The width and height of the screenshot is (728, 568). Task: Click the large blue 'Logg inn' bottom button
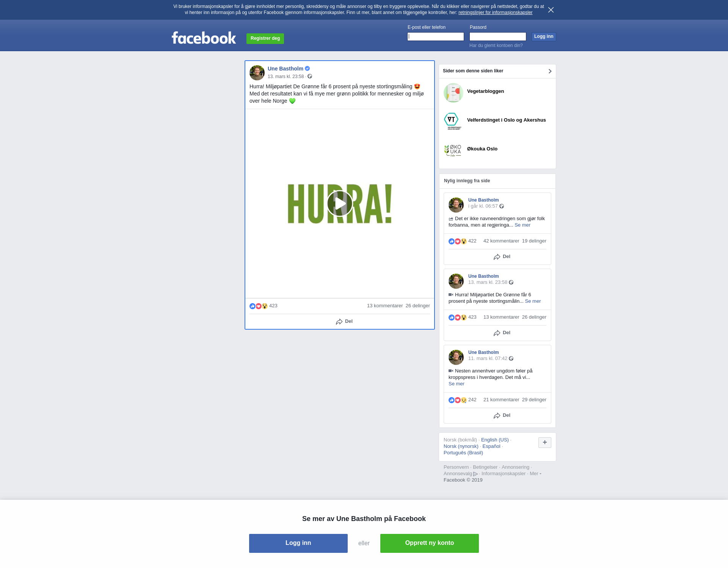click(x=298, y=543)
